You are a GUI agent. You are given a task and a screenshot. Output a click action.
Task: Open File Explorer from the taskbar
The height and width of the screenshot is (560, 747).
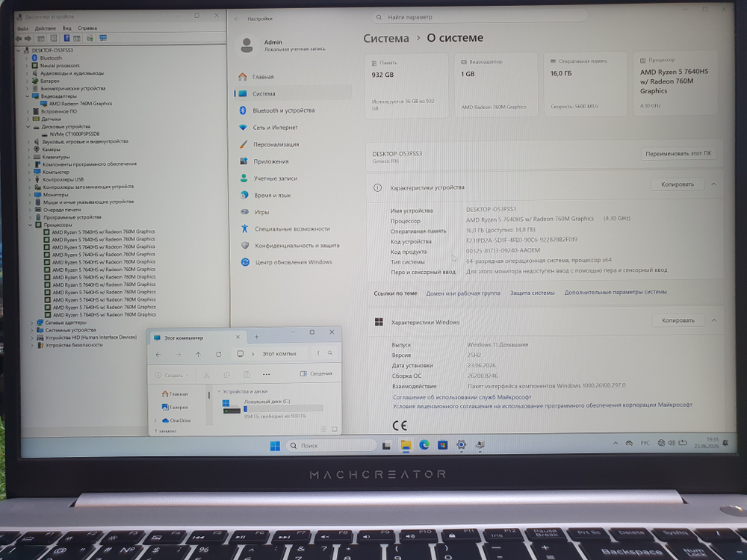406,445
